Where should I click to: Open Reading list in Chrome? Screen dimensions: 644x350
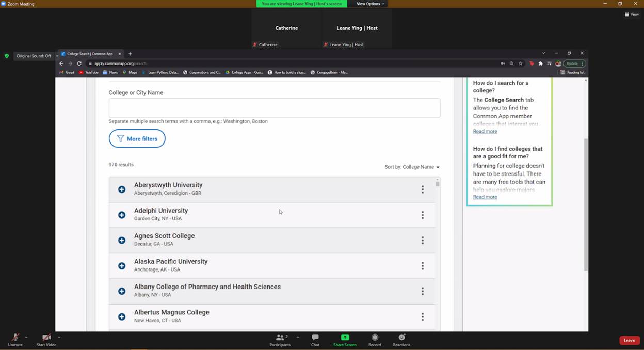pos(572,72)
